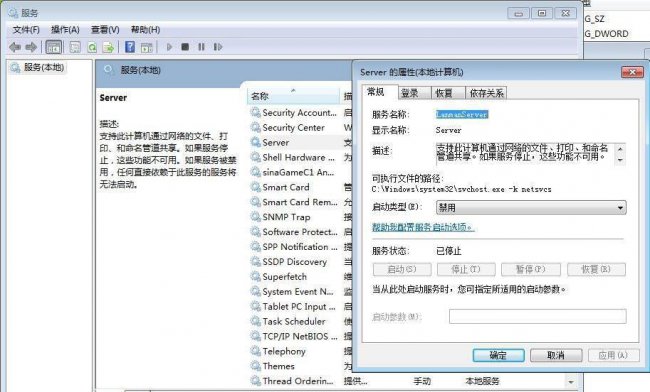The image size is (650, 392).
Task: Click gear icon of Superfetch service
Action: 255,277
